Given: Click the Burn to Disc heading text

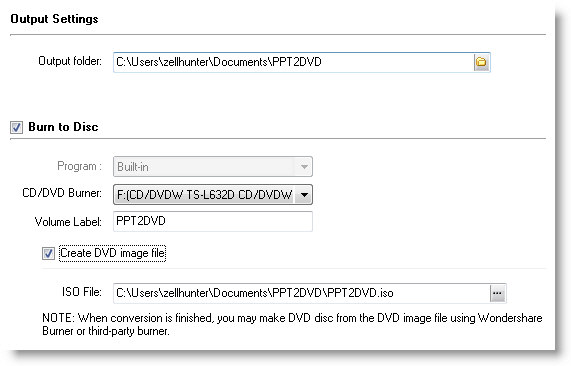Looking at the screenshot, I should (x=63, y=127).
